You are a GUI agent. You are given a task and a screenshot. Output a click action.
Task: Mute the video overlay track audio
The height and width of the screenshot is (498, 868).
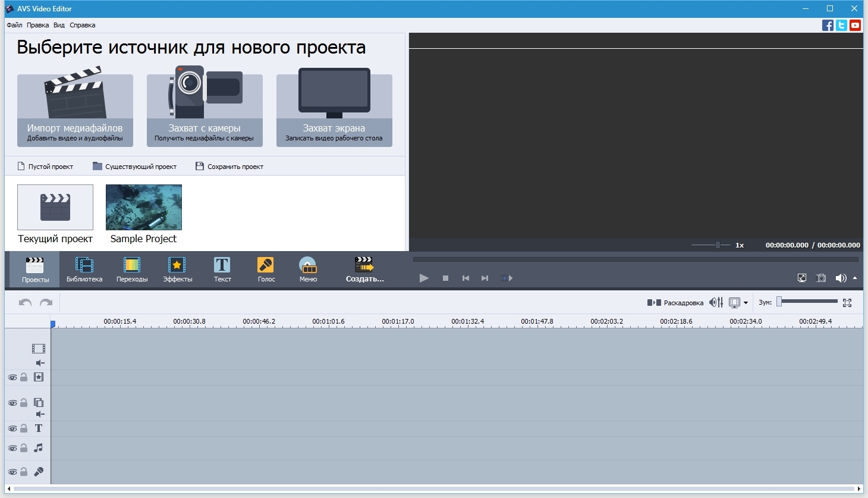pyautogui.click(x=40, y=414)
